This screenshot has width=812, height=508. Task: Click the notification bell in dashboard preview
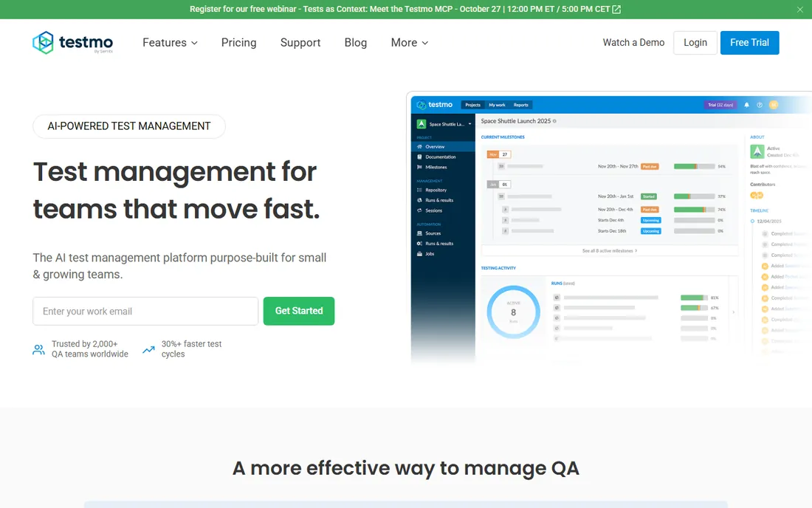pyautogui.click(x=747, y=105)
